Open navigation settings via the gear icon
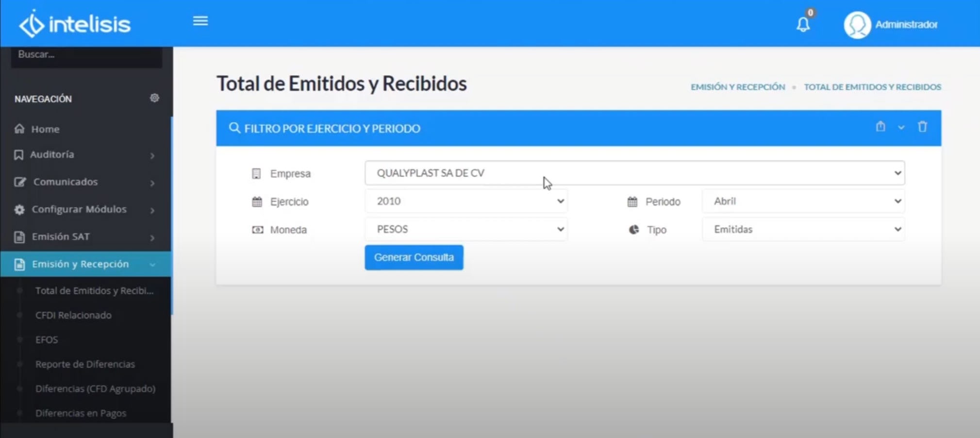980x438 pixels. [154, 98]
